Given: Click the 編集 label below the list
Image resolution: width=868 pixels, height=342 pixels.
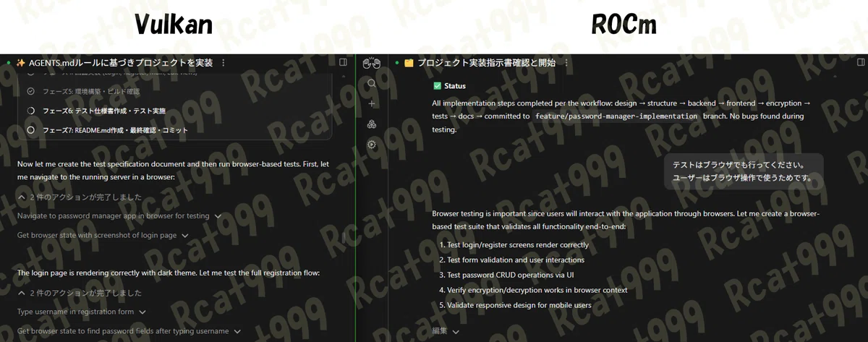Looking at the screenshot, I should pos(440,331).
